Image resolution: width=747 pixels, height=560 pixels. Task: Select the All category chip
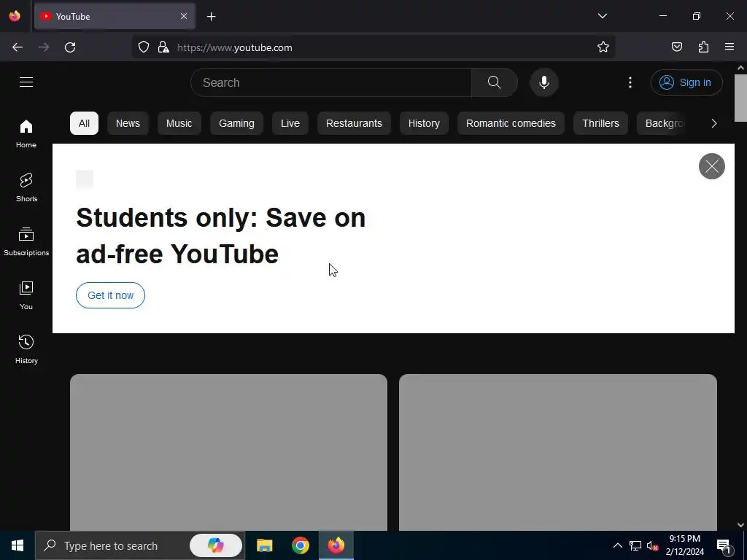[85, 123]
